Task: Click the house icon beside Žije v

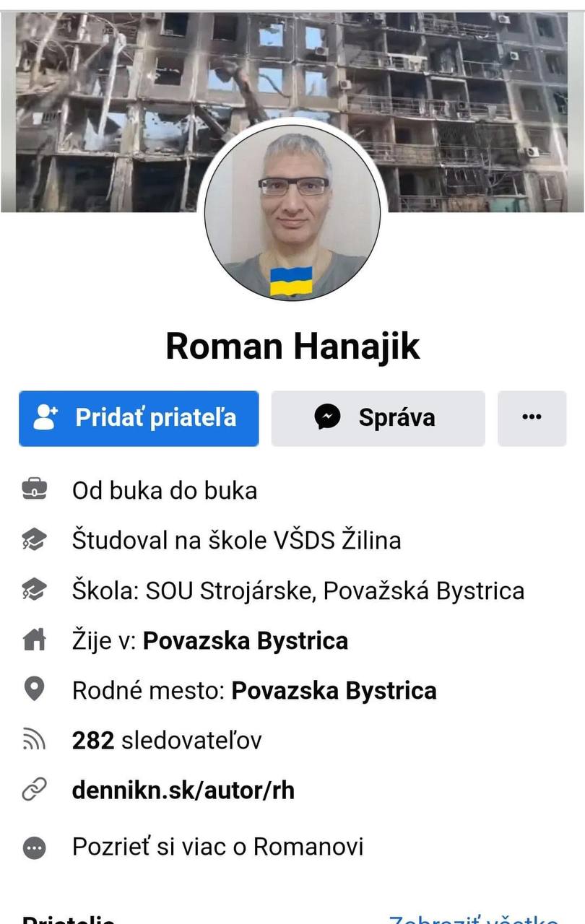Action: 34,640
